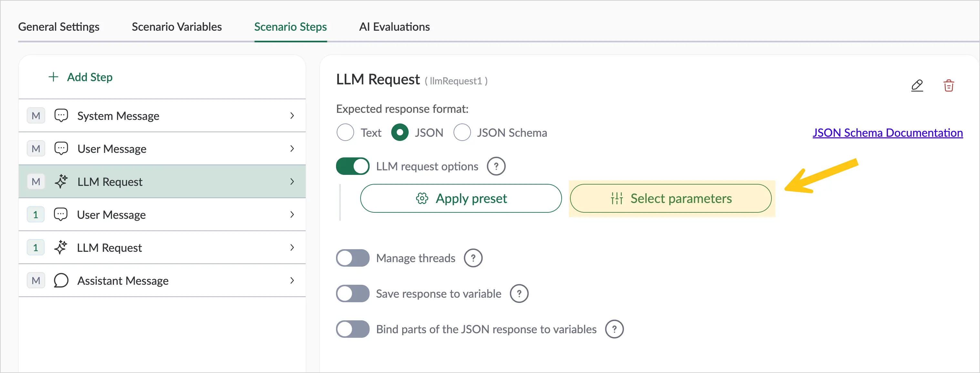Screen dimensions: 980x373
Task: Open the AI Evaluations tab
Action: click(394, 27)
